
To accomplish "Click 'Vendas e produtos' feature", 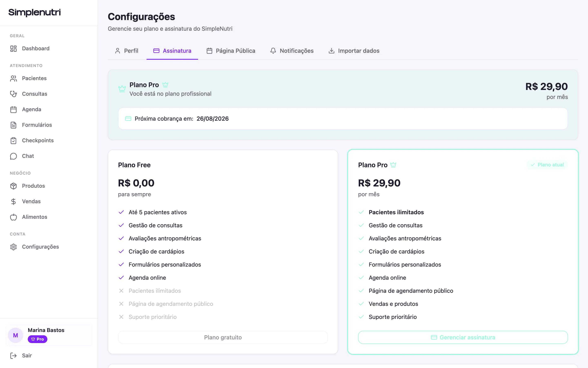I will [x=393, y=304].
